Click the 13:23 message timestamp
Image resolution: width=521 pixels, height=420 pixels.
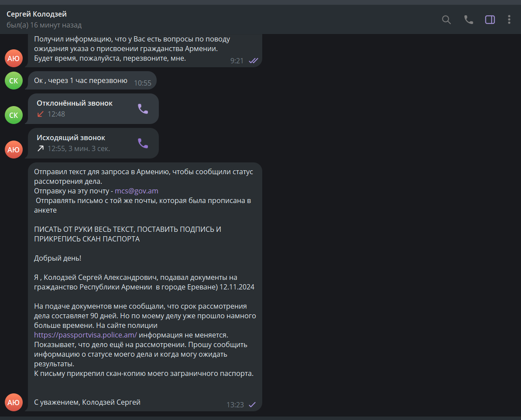pos(235,405)
